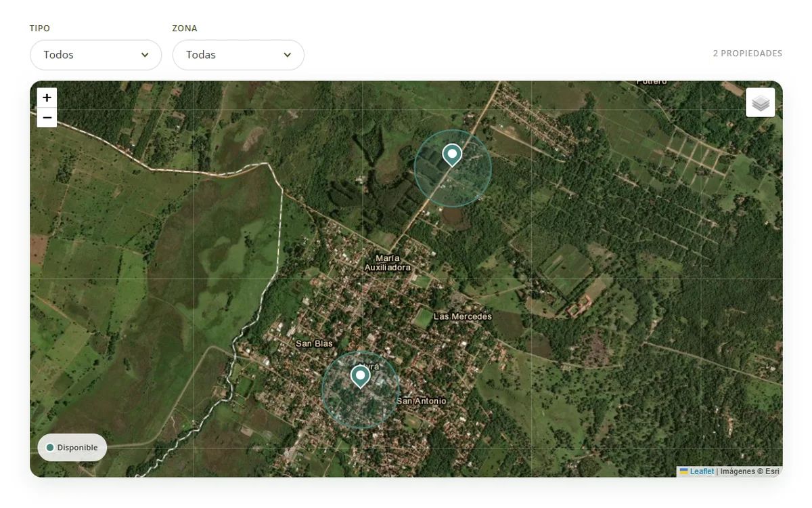812x508 pixels.
Task: Click the María Auxiliadora map label
Action: point(388,263)
